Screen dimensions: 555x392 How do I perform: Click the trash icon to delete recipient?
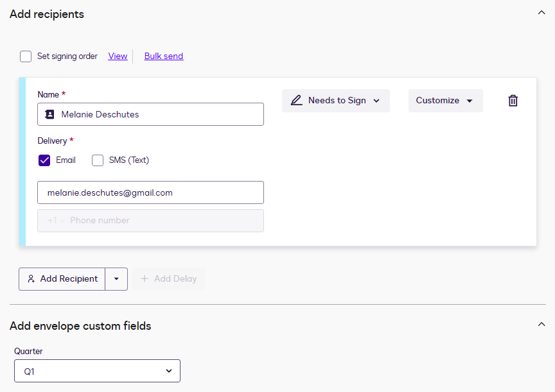click(x=513, y=101)
